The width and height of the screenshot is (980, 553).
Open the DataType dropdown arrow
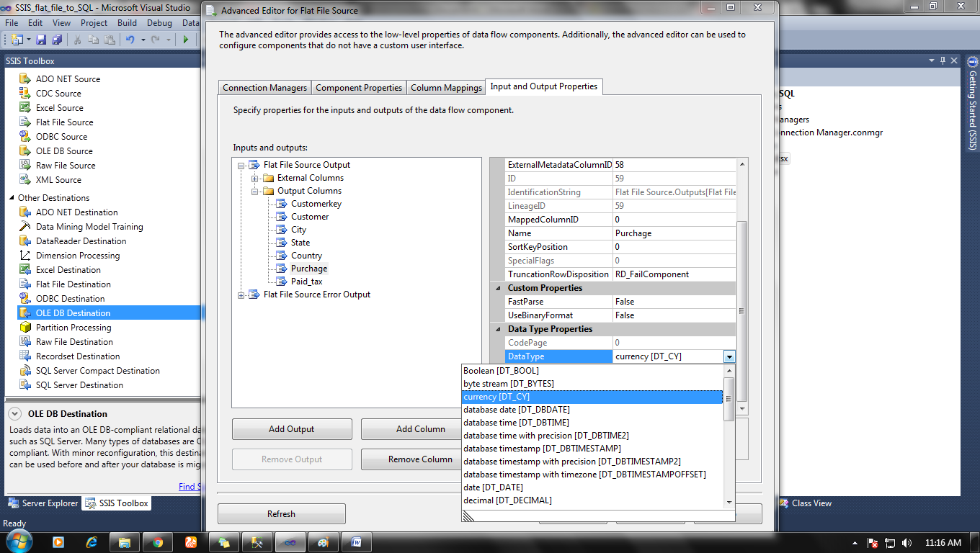click(729, 356)
